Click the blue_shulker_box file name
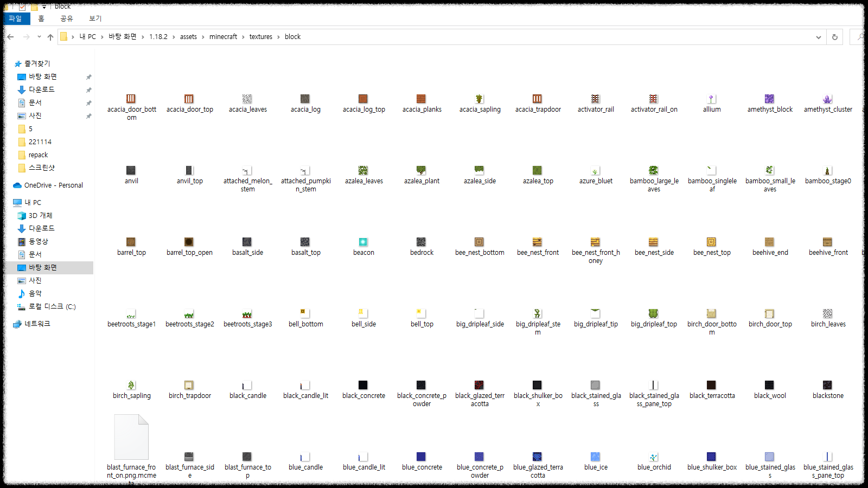The width and height of the screenshot is (868, 488). pos(712,467)
